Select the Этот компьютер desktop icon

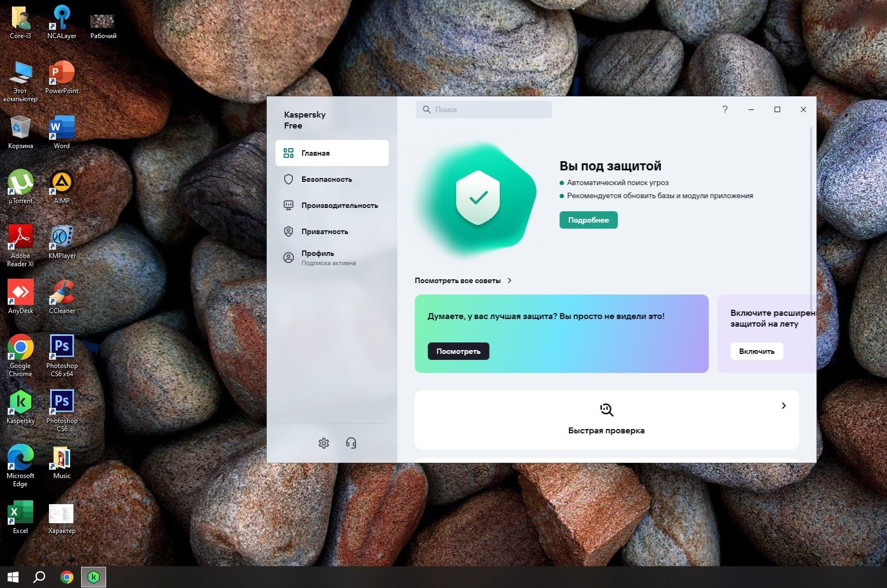(x=21, y=81)
